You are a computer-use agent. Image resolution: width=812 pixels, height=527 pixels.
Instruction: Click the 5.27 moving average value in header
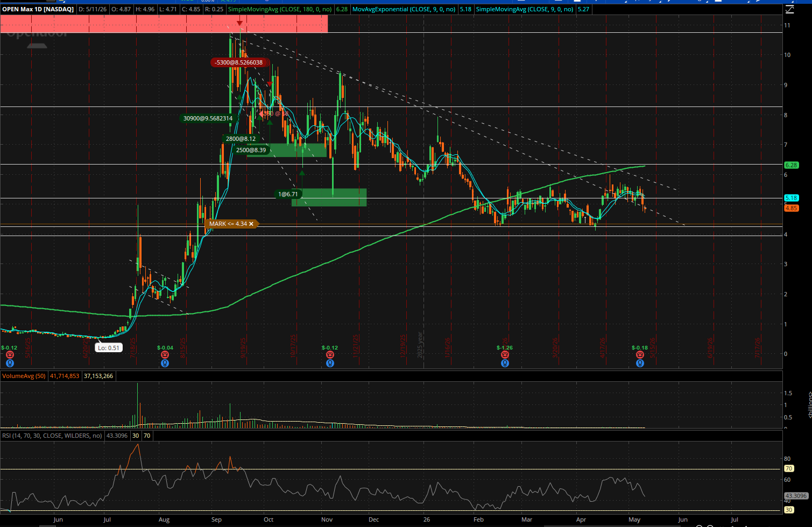point(583,9)
